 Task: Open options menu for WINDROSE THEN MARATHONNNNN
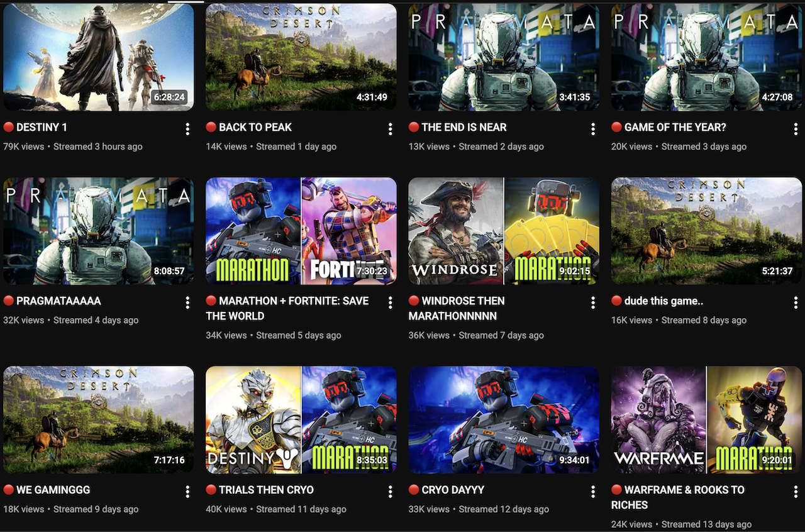click(592, 302)
